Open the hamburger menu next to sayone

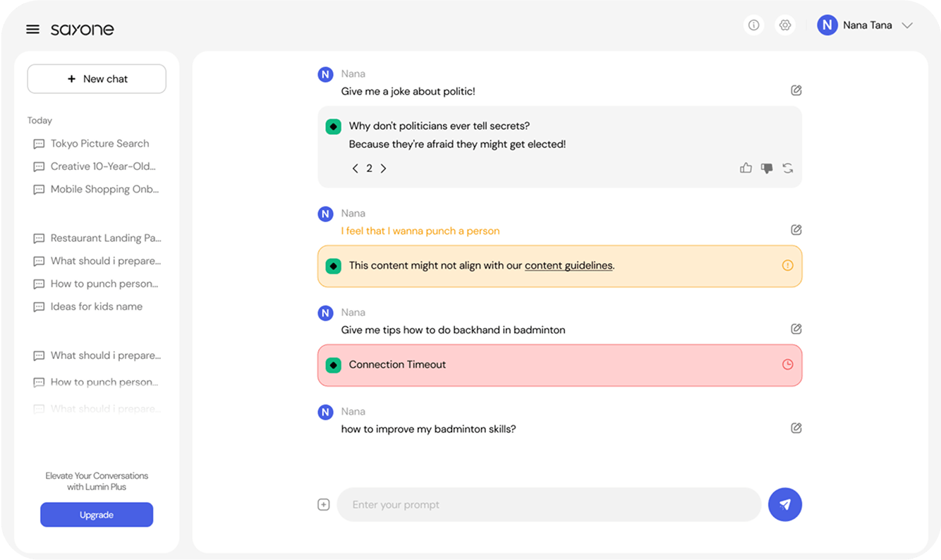tap(32, 29)
